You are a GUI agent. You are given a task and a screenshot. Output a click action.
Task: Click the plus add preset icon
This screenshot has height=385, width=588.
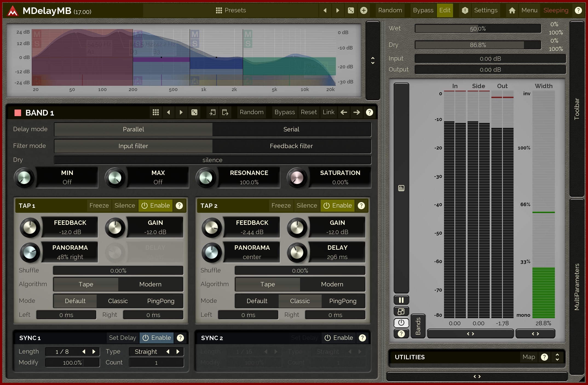click(x=364, y=10)
